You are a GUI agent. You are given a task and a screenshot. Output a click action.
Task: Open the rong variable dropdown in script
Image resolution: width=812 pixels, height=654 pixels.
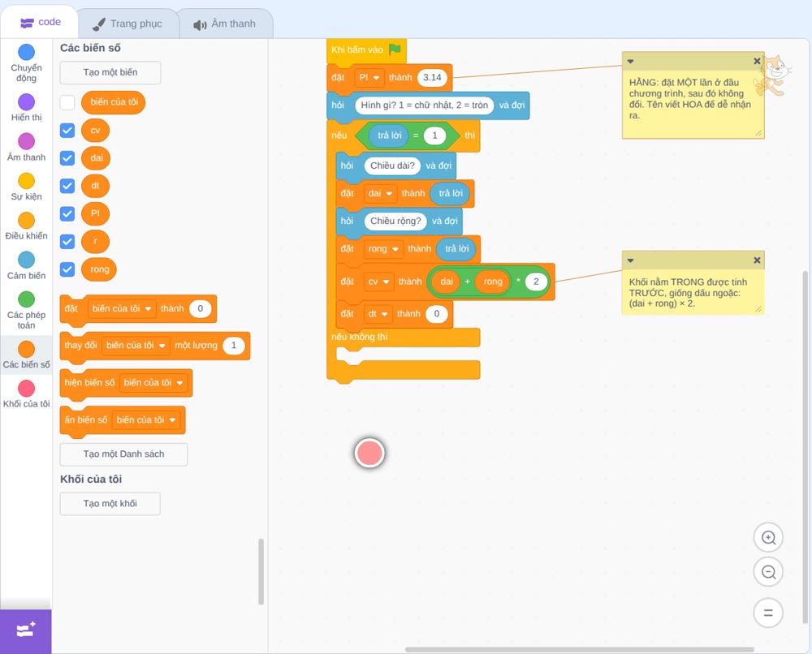(x=382, y=249)
